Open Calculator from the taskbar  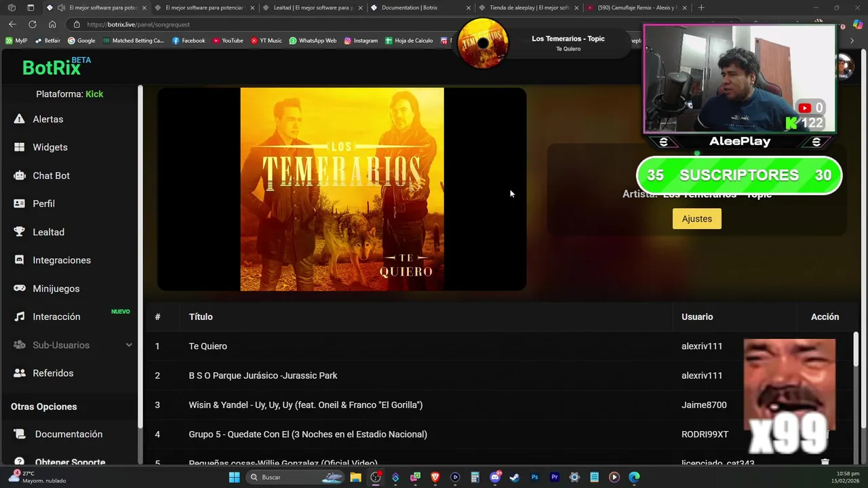point(475,477)
